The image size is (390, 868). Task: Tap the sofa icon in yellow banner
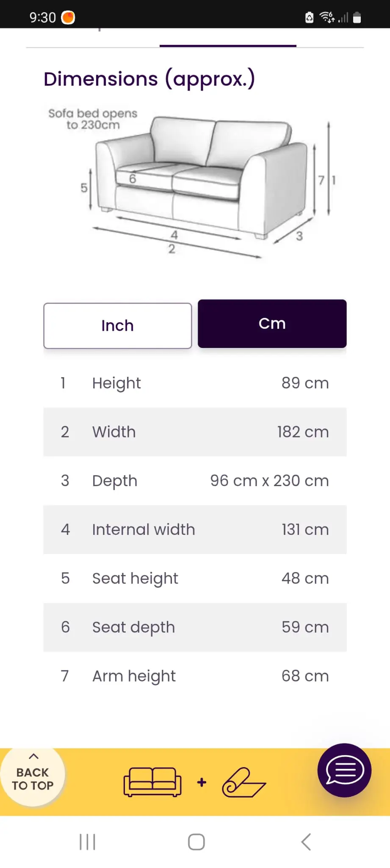coord(152,782)
